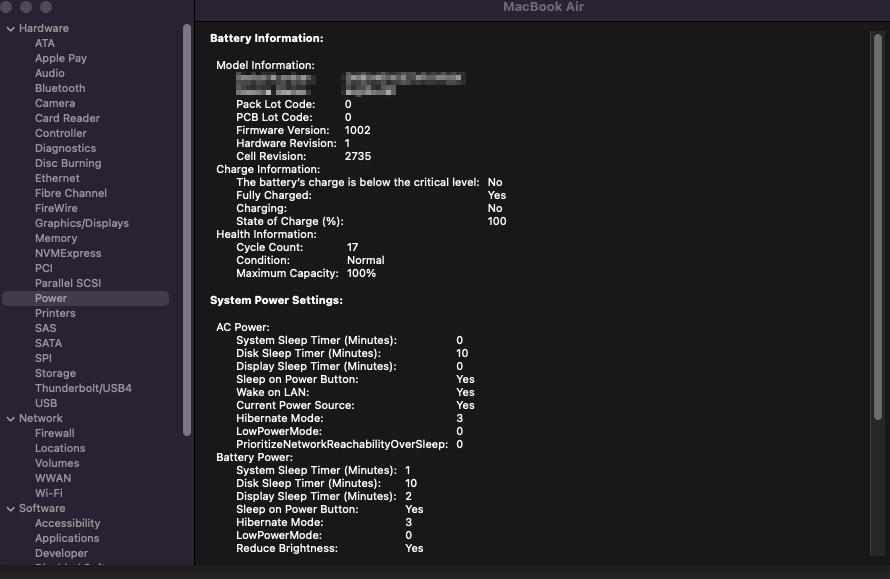Open Thunderbolt/USB4 details
The width and height of the screenshot is (890, 579).
(x=83, y=388)
